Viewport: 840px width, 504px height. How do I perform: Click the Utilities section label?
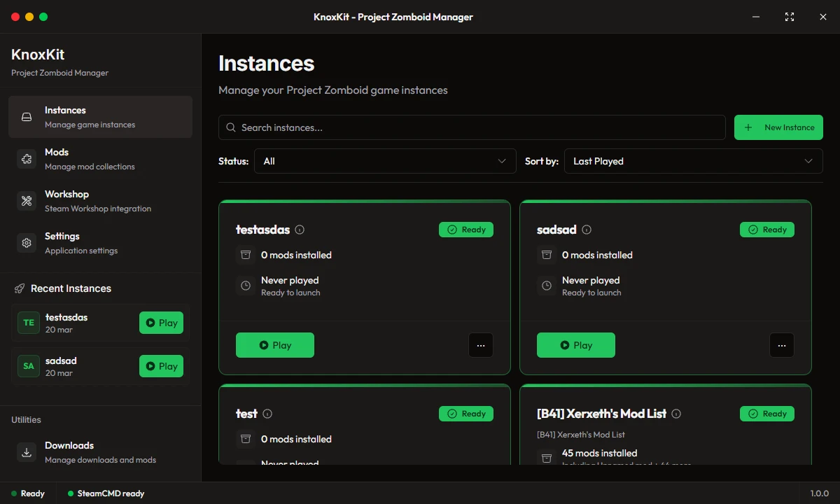[x=26, y=420]
